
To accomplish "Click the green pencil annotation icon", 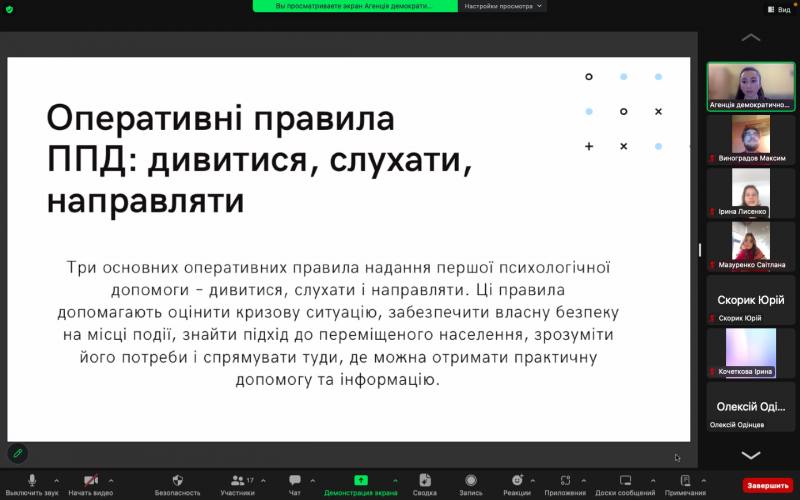I will click(18, 454).
